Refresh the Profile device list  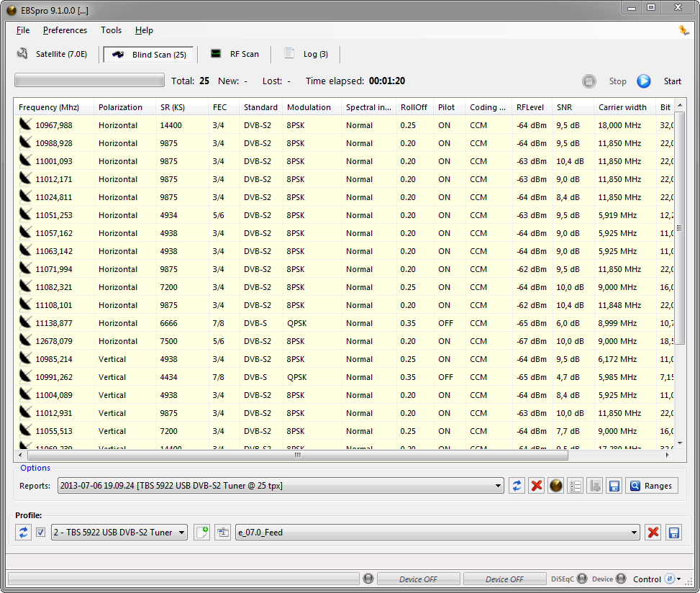click(23, 533)
